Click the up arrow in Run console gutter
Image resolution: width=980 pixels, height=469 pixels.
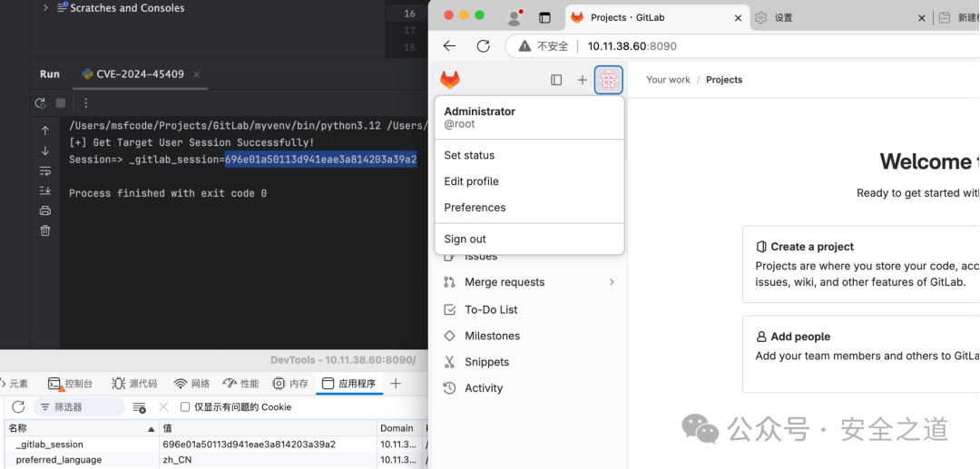pyautogui.click(x=45, y=131)
